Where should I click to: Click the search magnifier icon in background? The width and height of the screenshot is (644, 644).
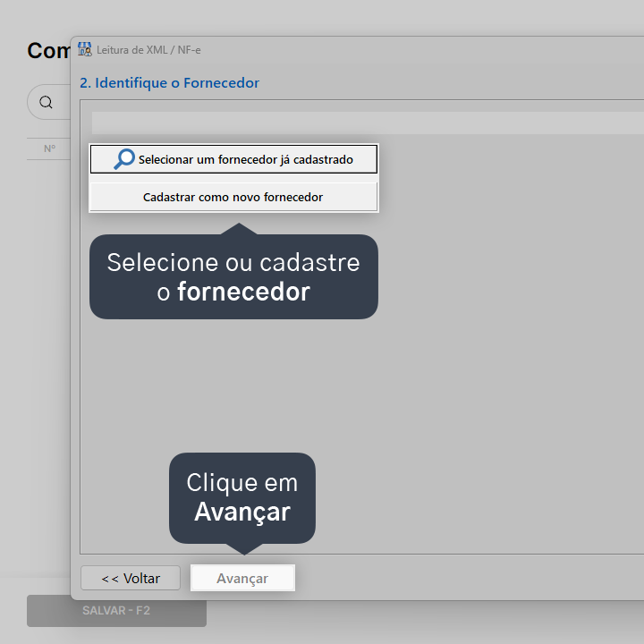pyautogui.click(x=46, y=102)
